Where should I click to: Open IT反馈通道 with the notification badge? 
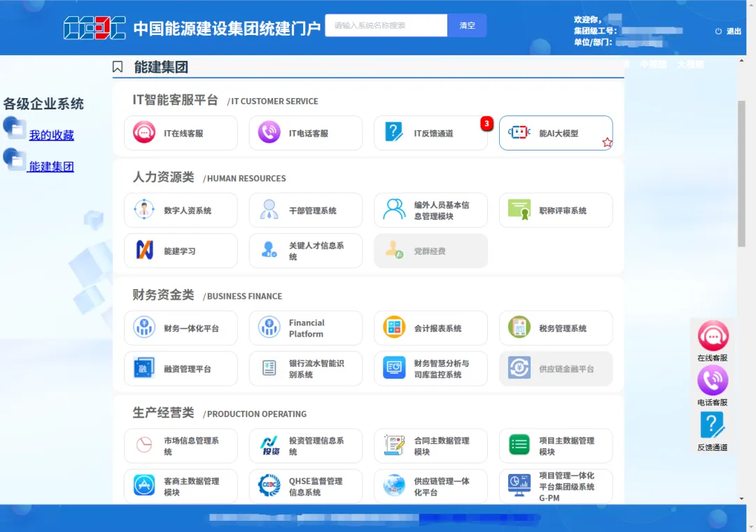click(x=430, y=133)
